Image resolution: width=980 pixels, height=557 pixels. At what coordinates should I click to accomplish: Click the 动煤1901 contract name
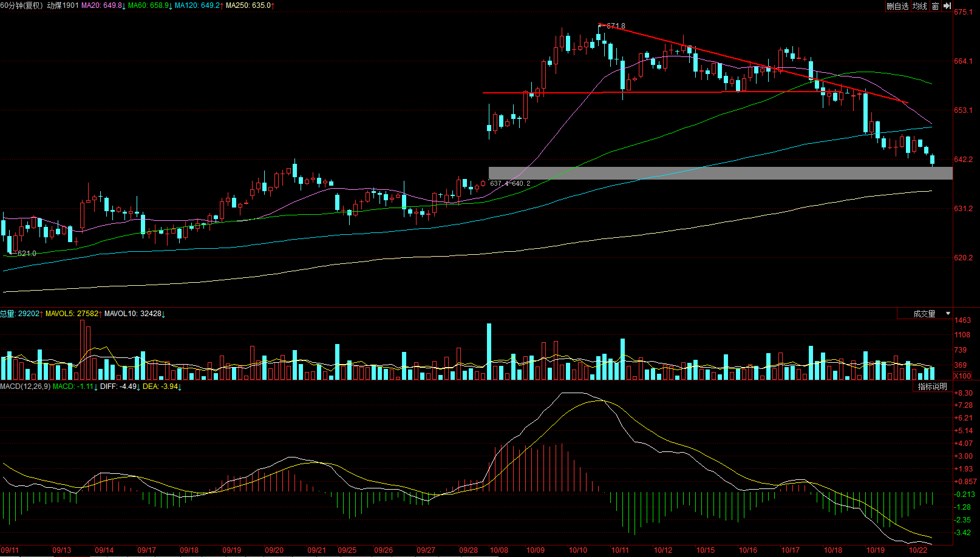click(63, 5)
